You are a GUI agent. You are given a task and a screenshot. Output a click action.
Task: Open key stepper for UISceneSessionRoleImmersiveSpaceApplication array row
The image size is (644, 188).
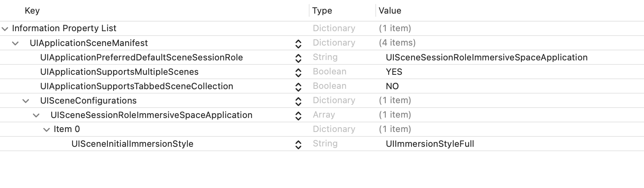298,115
